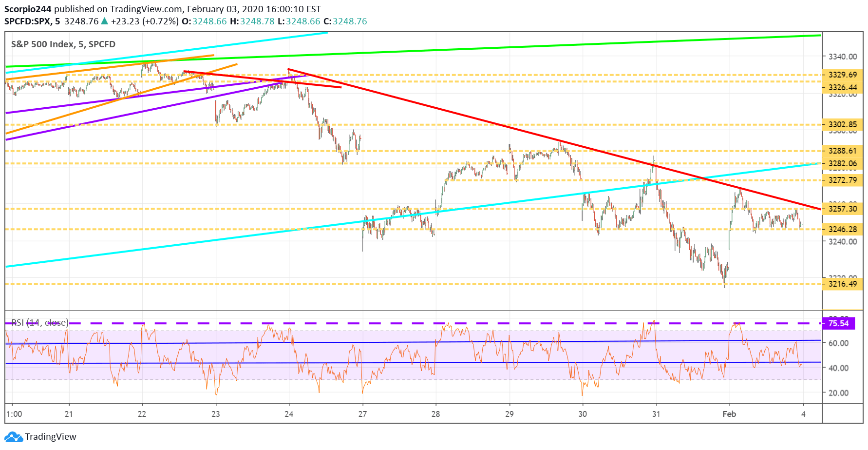Click the 3282.06 price label
Screen dimensions: 868x450
(x=842, y=163)
